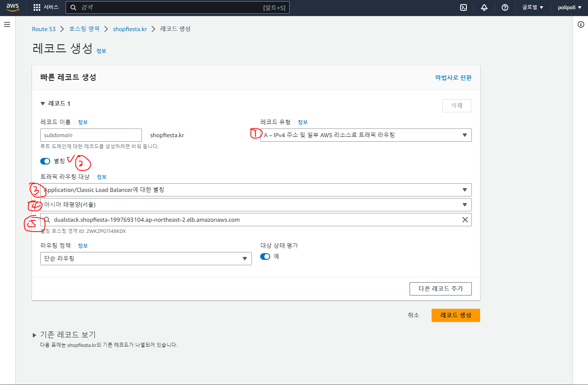This screenshot has width=588, height=385.
Task: Switch to wizard via 마법사로 전환
Action: click(x=454, y=77)
